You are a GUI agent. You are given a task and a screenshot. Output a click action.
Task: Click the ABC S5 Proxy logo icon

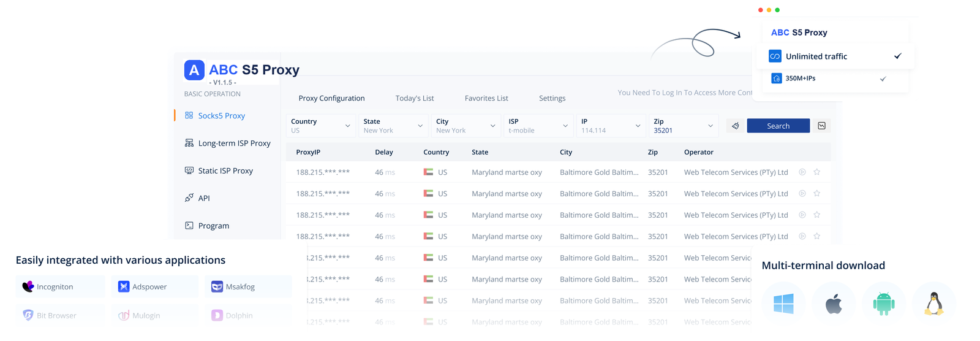click(x=194, y=70)
